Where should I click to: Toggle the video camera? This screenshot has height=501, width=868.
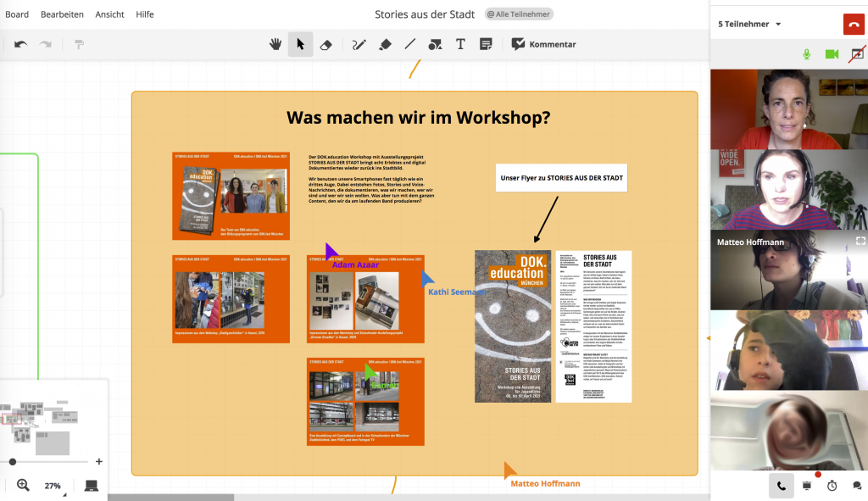click(x=832, y=54)
